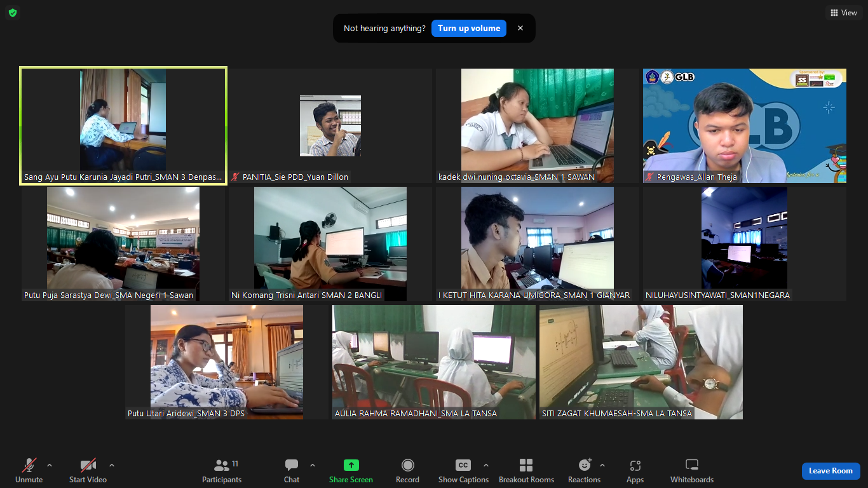
Task: Expand caption options arrow beside Show Captions
Action: [x=486, y=465]
